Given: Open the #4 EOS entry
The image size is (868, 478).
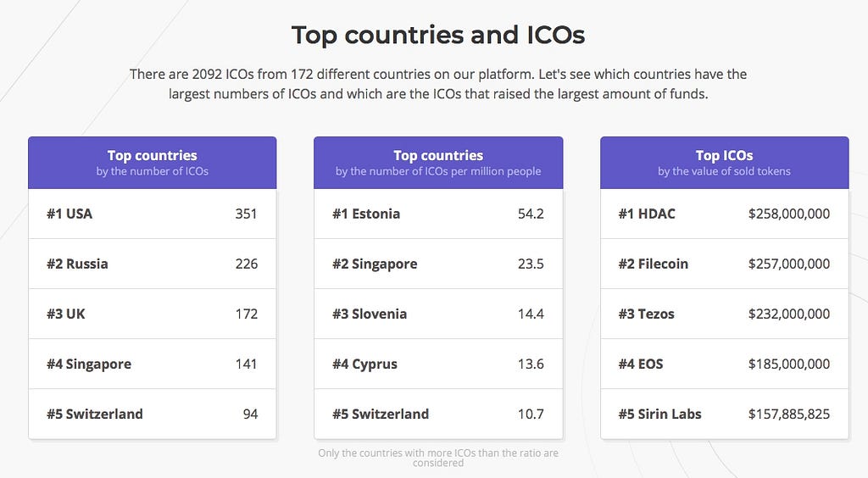Looking at the screenshot, I should (x=724, y=364).
